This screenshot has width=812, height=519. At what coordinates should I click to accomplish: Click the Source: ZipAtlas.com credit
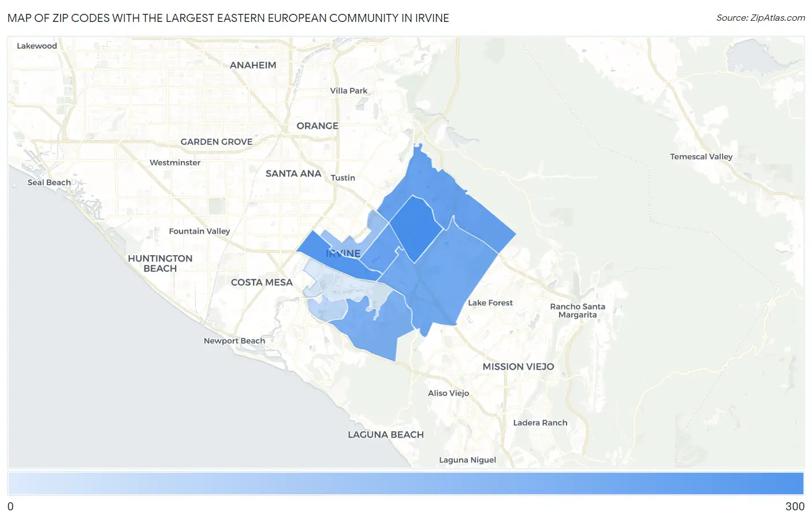[x=761, y=18]
